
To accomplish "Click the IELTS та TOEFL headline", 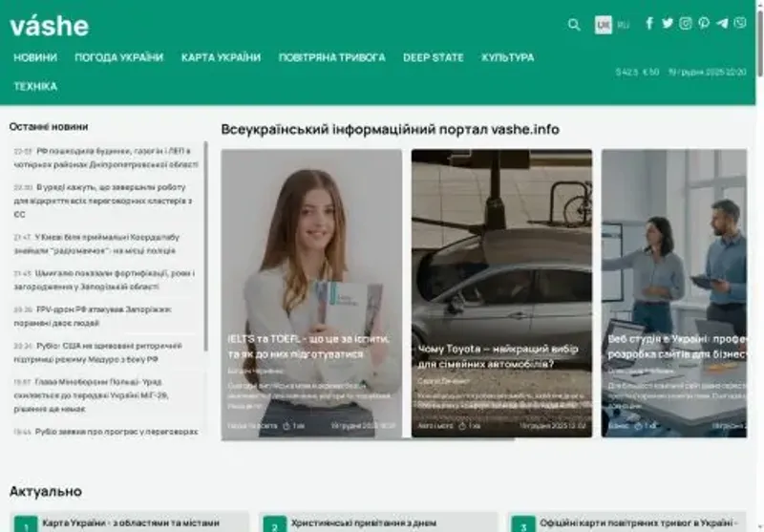I will (308, 347).
